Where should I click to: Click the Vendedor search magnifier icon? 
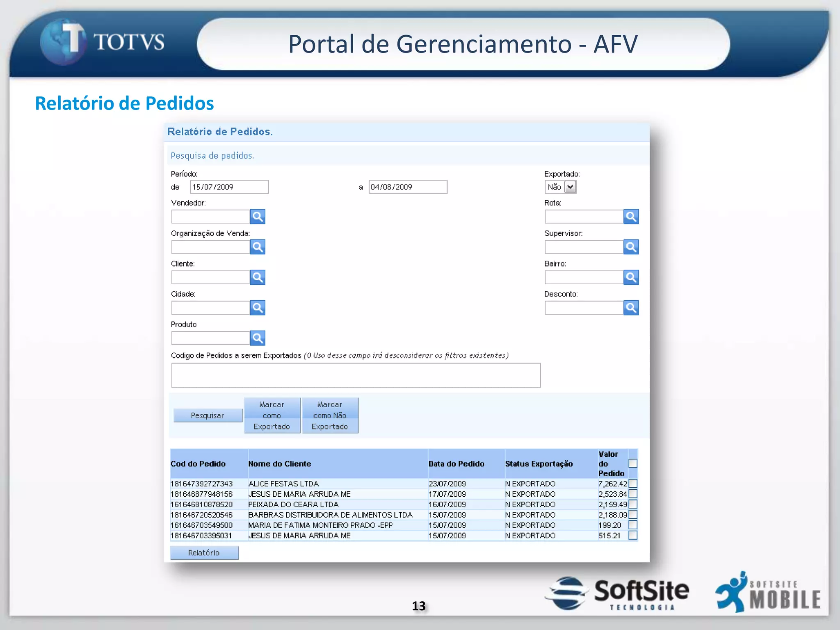point(258,217)
